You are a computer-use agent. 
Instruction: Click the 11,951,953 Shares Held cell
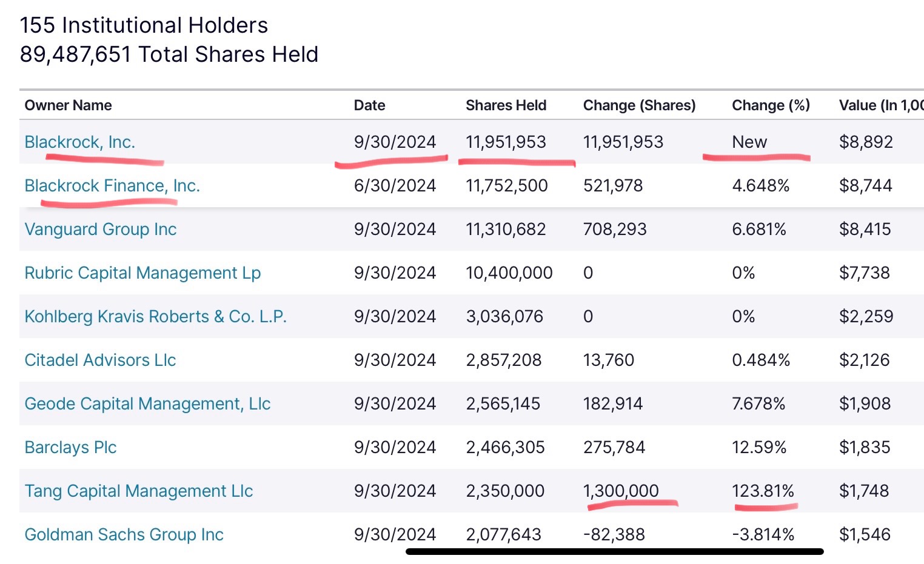pyautogui.click(x=506, y=142)
